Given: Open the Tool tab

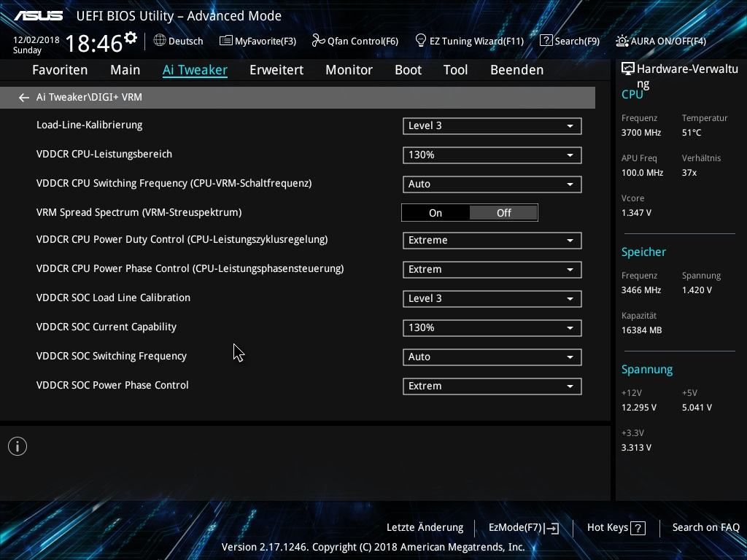Looking at the screenshot, I should click(455, 70).
